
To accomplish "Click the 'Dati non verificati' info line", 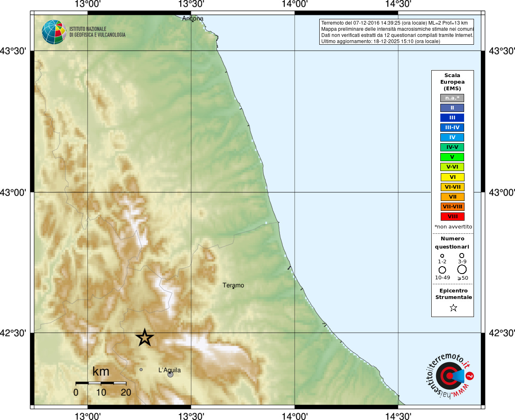I will [x=397, y=35].
